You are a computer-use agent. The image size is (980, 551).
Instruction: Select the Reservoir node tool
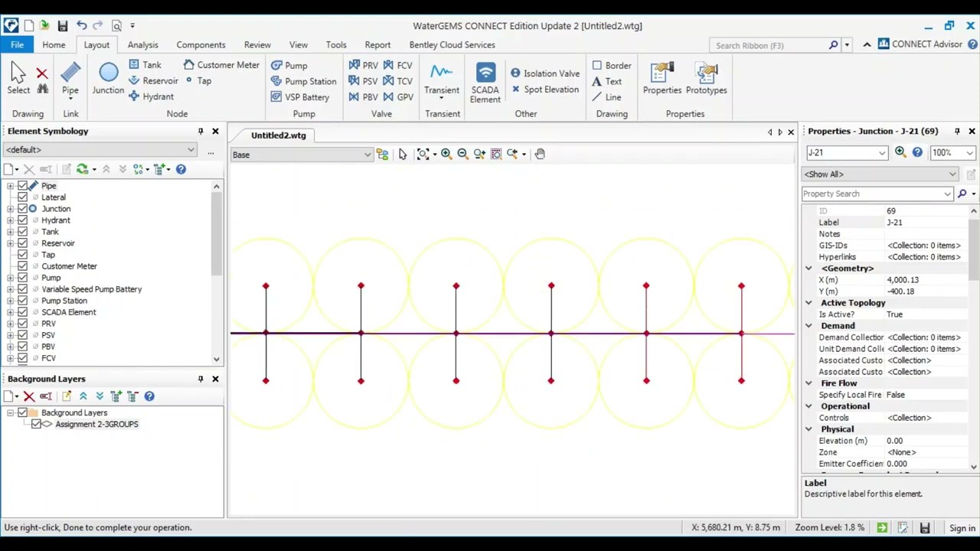(153, 80)
